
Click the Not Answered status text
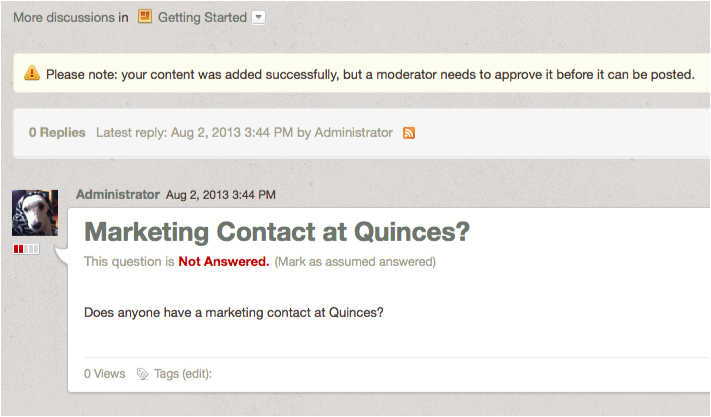tap(224, 262)
